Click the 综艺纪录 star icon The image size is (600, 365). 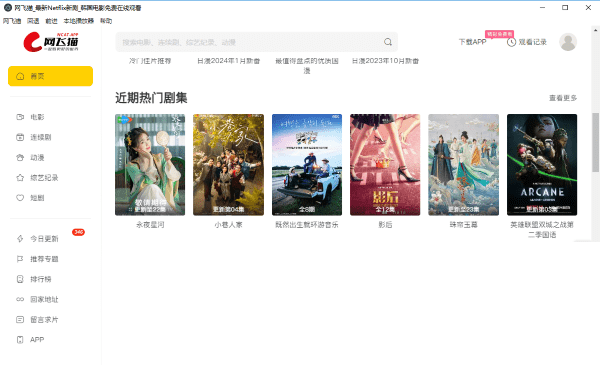coord(20,178)
